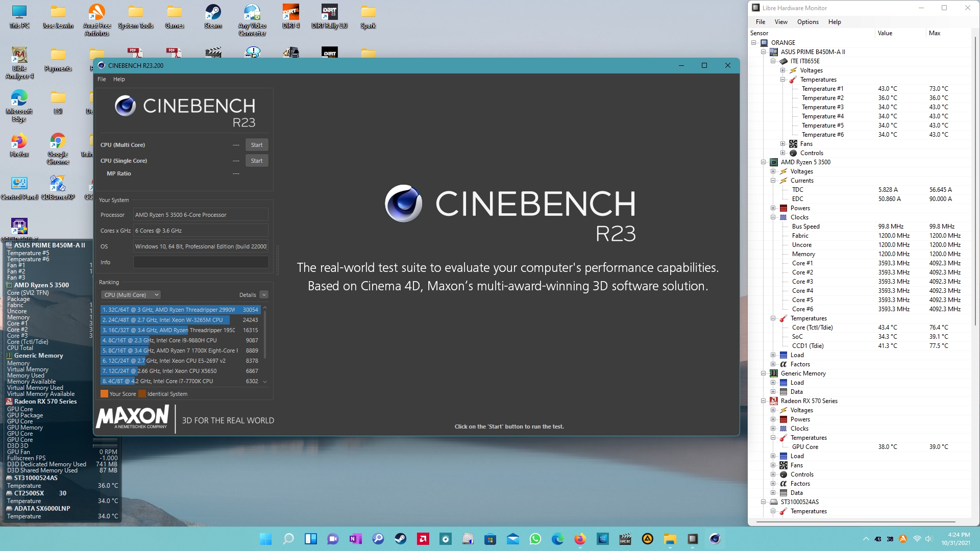The height and width of the screenshot is (551, 980).
Task: Click the Max column header
Action: click(948, 33)
